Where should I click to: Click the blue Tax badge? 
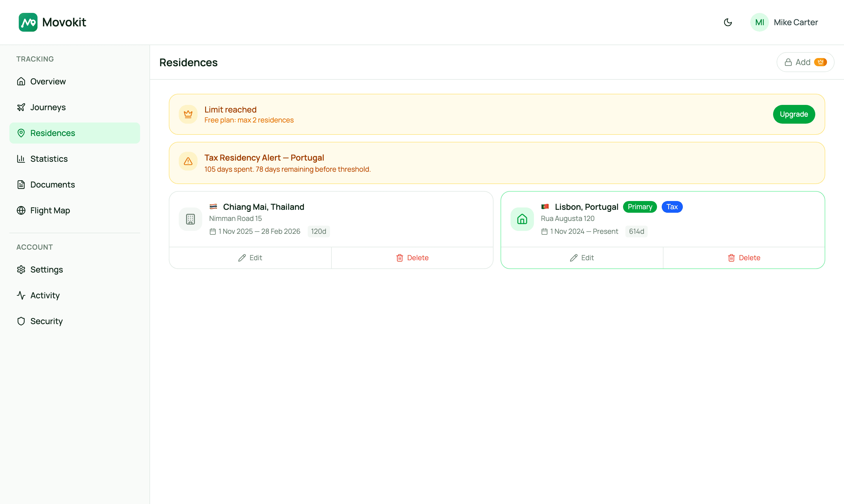tap(672, 207)
